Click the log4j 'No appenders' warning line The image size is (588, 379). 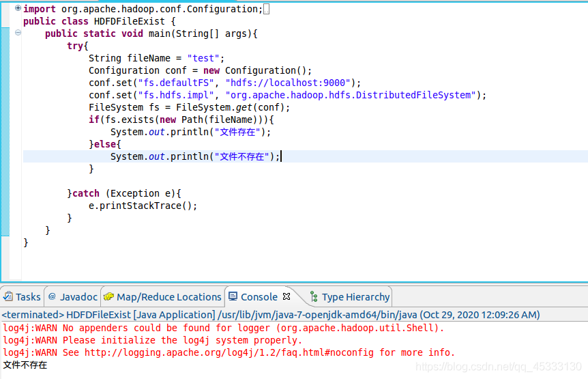223,328
